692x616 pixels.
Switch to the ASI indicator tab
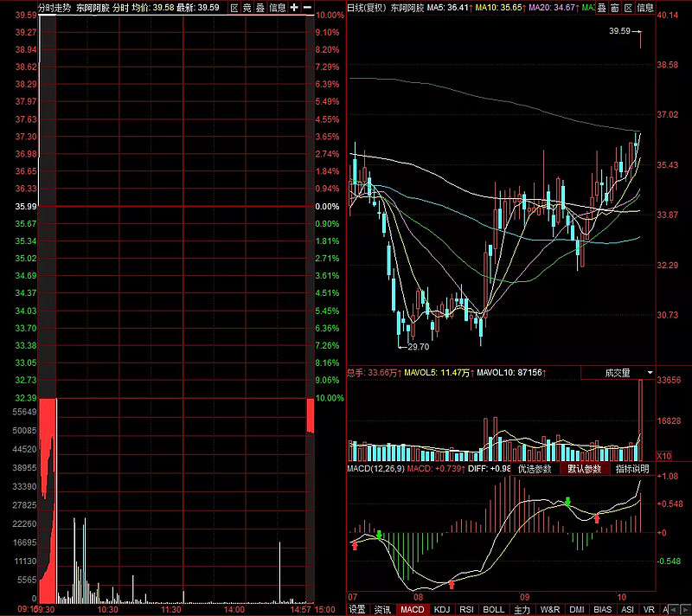pyautogui.click(x=627, y=609)
